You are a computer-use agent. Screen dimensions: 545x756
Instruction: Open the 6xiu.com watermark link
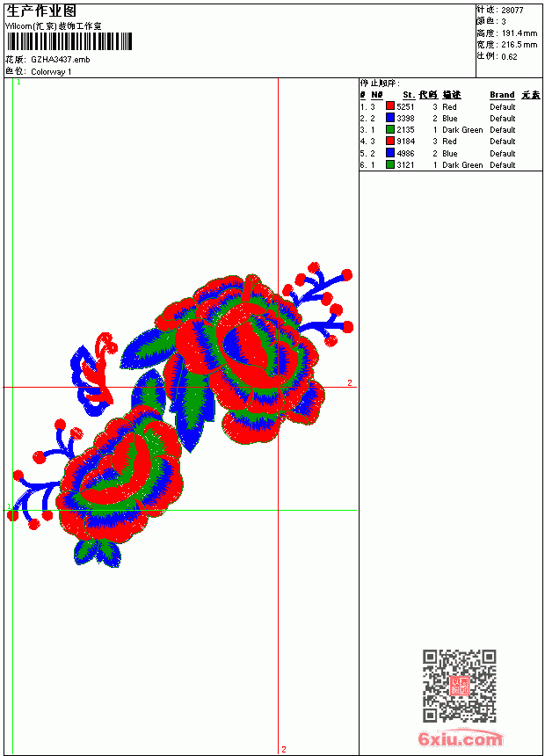pos(460,738)
